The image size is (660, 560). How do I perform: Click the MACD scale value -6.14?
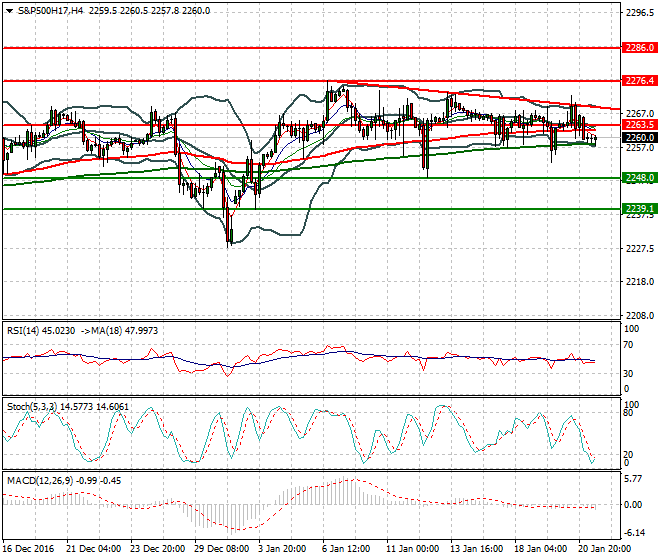point(634,533)
